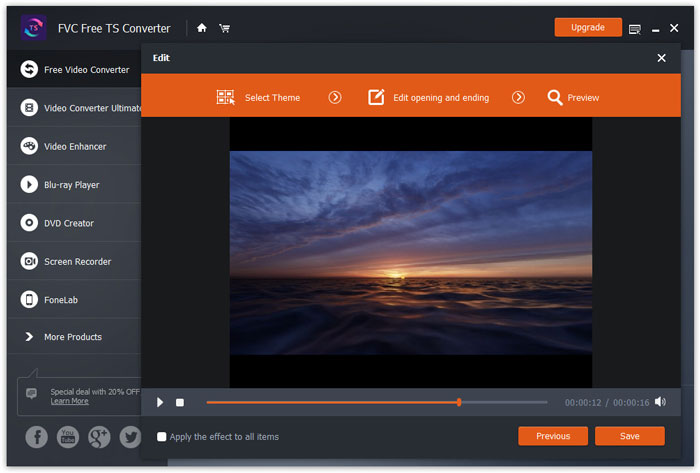700x473 pixels.
Task: Save the edit with Save button
Action: tap(629, 436)
